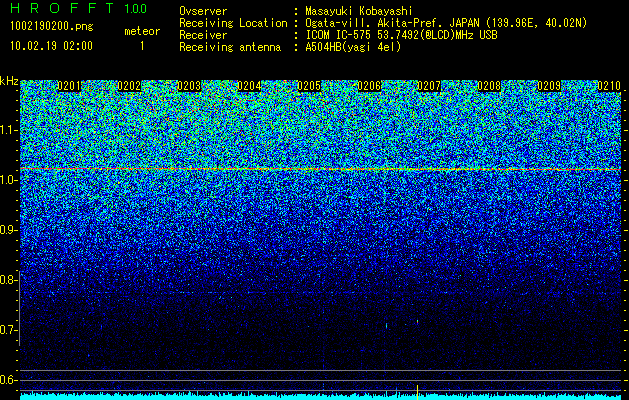Click the 0.6 kHz axis label
The width and height of the screenshot is (629, 400).
tap(8, 380)
